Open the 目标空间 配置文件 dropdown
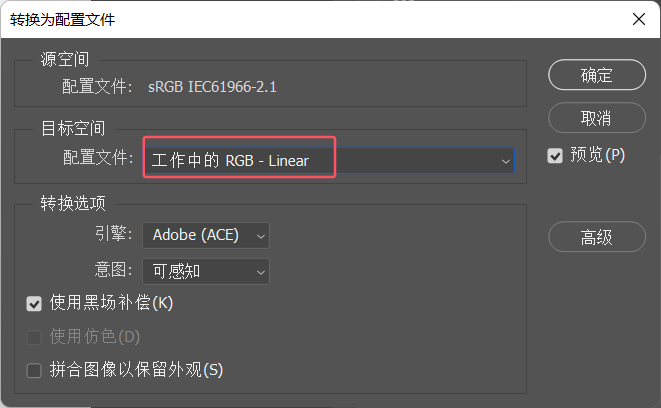 (x=328, y=159)
